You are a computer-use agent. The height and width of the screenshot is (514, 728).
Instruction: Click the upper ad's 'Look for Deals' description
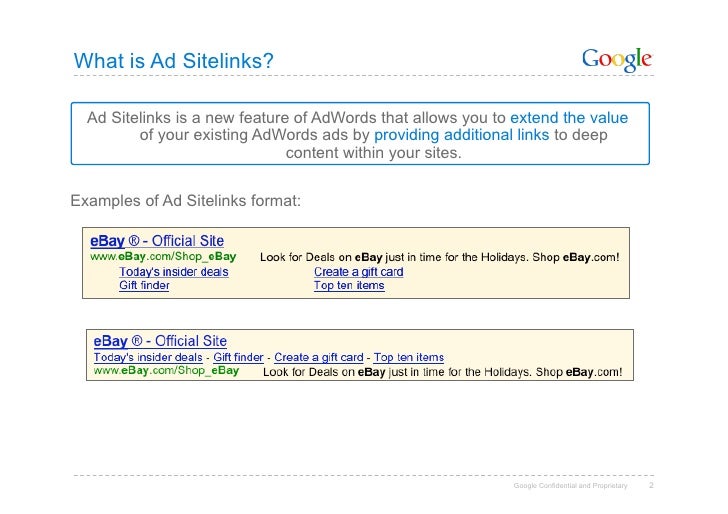coord(439,257)
